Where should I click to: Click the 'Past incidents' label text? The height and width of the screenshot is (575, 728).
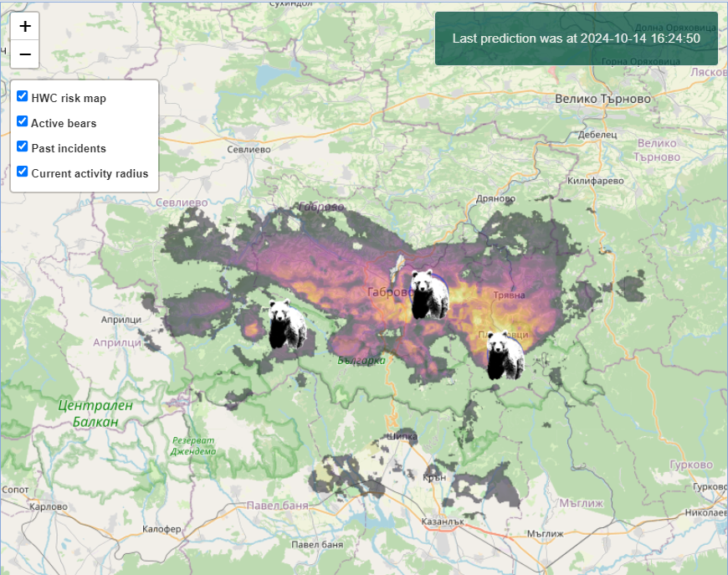[x=69, y=148]
